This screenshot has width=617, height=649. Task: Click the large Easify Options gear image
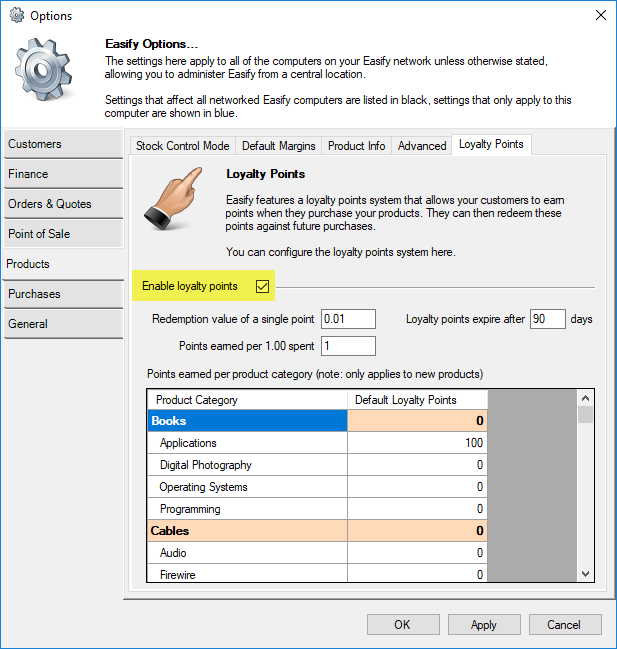click(x=43, y=70)
